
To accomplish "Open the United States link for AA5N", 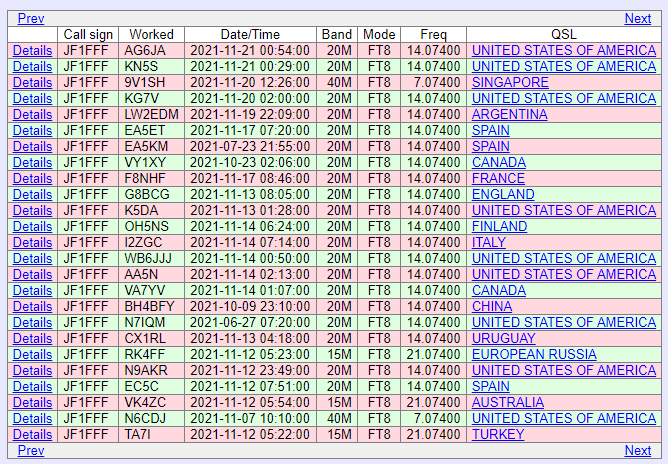I will [x=564, y=274].
